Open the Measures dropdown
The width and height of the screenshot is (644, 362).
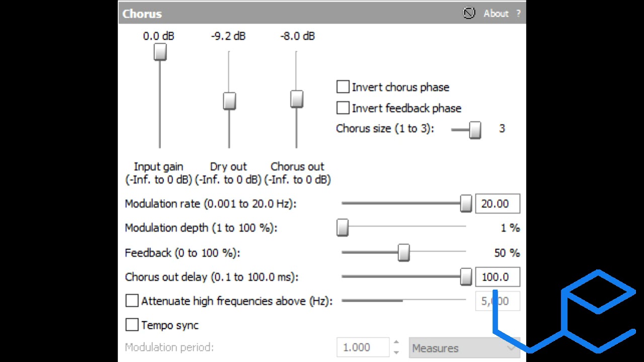point(464,348)
